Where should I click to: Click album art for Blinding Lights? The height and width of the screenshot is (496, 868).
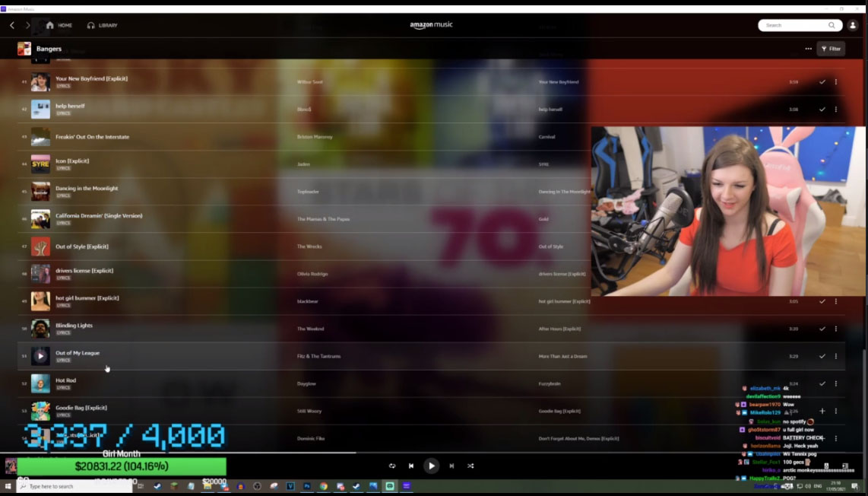40,329
